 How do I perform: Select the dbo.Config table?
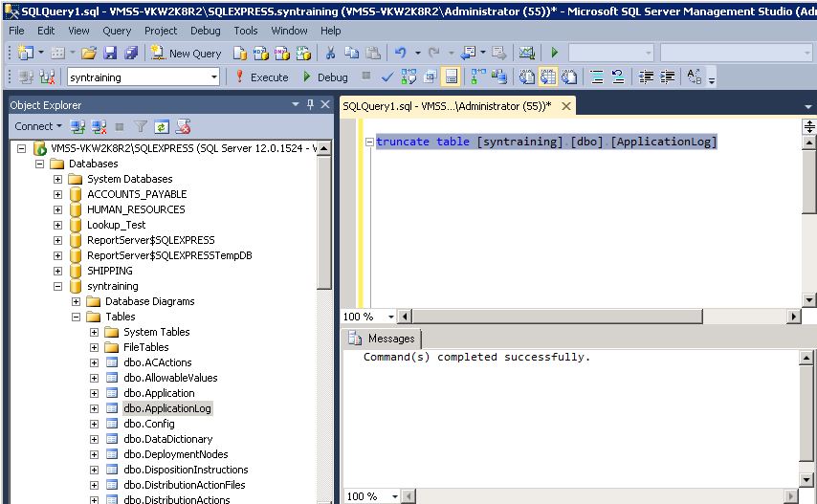(x=149, y=424)
